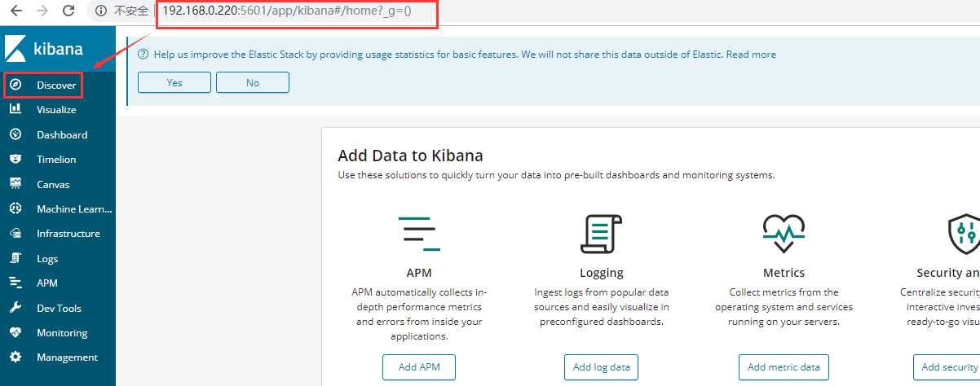Click the Logs document icon in sidebar
980x386 pixels.
(15, 258)
